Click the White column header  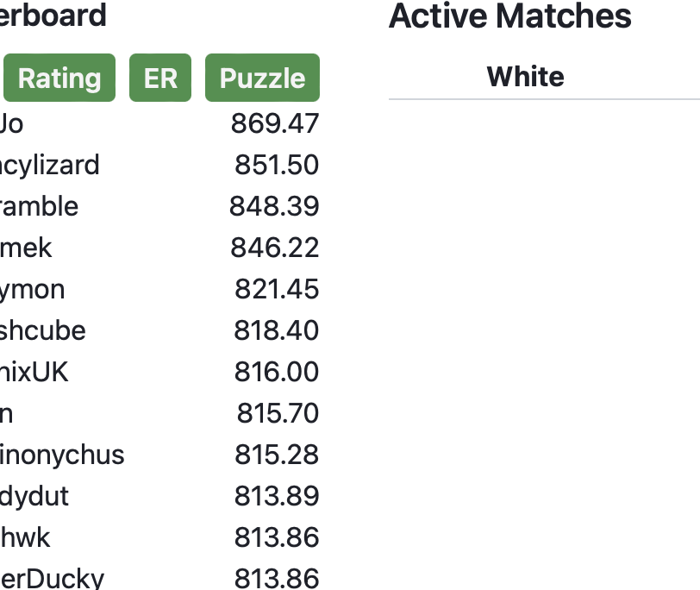[x=525, y=77]
